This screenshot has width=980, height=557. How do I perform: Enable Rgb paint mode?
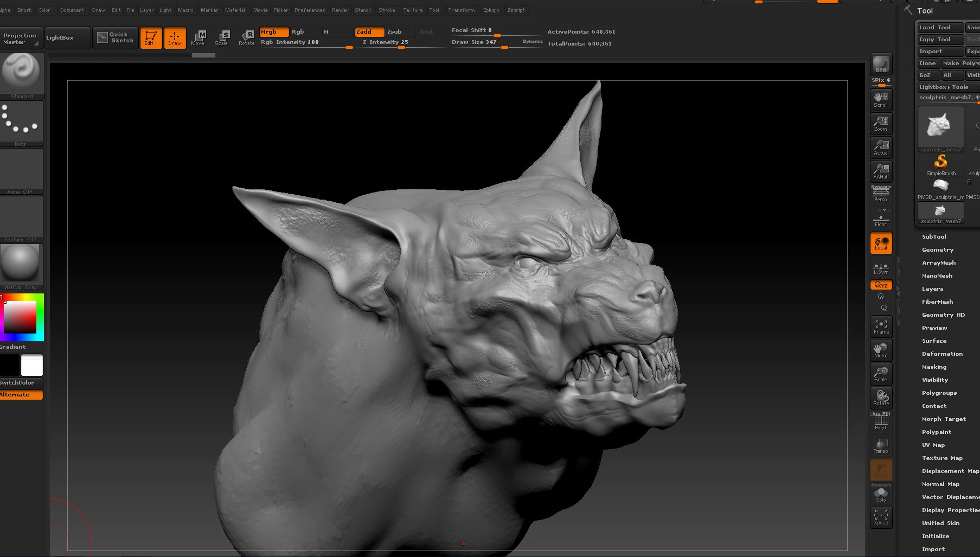point(305,32)
